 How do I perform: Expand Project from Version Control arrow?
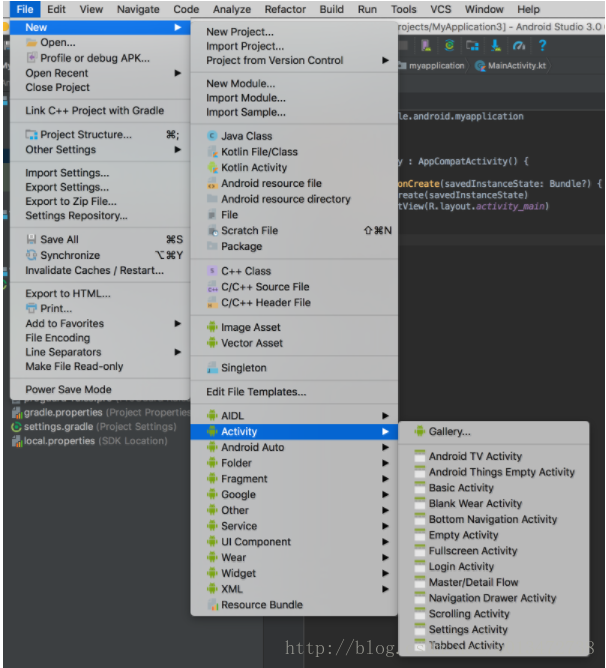click(385, 60)
